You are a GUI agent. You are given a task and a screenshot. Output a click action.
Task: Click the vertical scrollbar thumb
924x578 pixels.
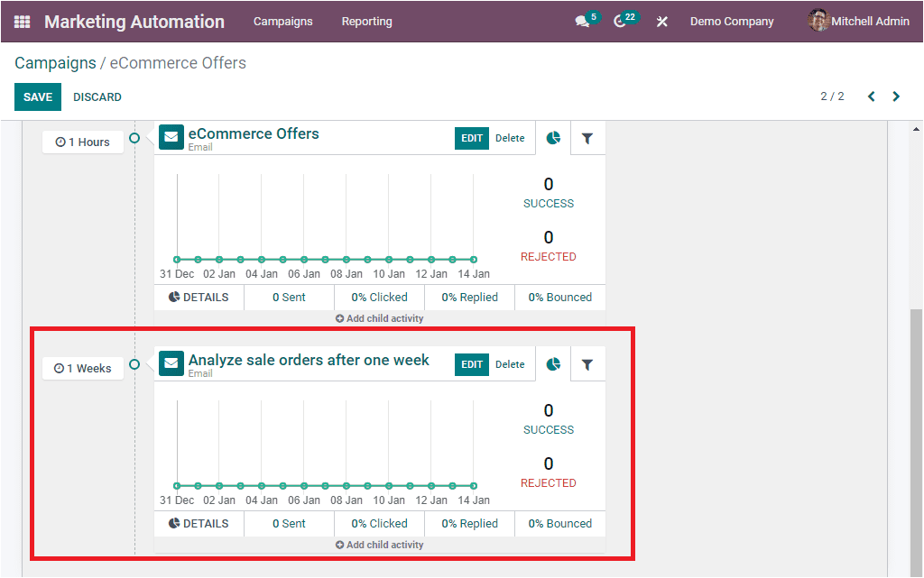(x=916, y=442)
